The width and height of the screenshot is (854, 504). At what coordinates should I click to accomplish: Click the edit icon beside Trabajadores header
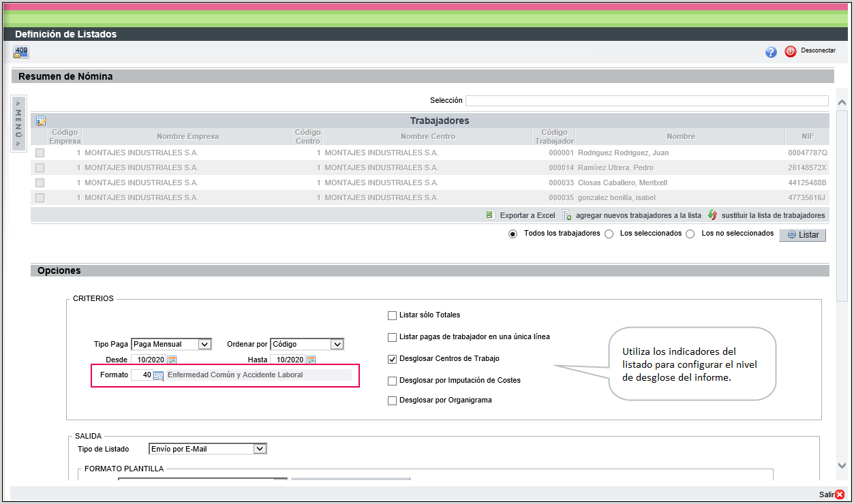point(41,121)
